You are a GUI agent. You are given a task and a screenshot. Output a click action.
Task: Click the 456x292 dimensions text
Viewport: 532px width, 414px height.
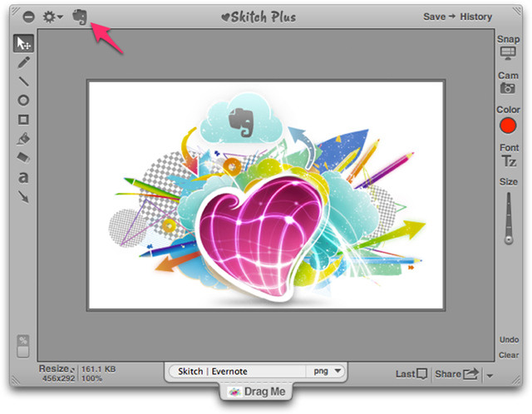tap(58, 378)
